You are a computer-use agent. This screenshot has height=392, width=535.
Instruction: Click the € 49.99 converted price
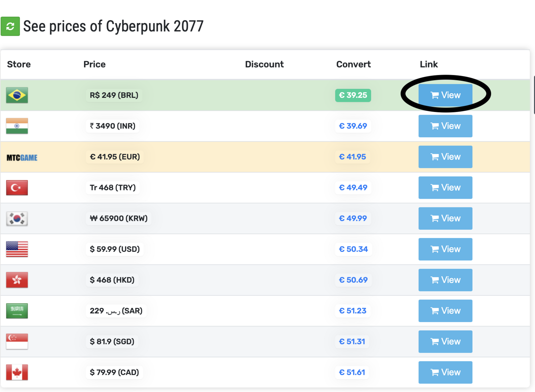point(353,218)
